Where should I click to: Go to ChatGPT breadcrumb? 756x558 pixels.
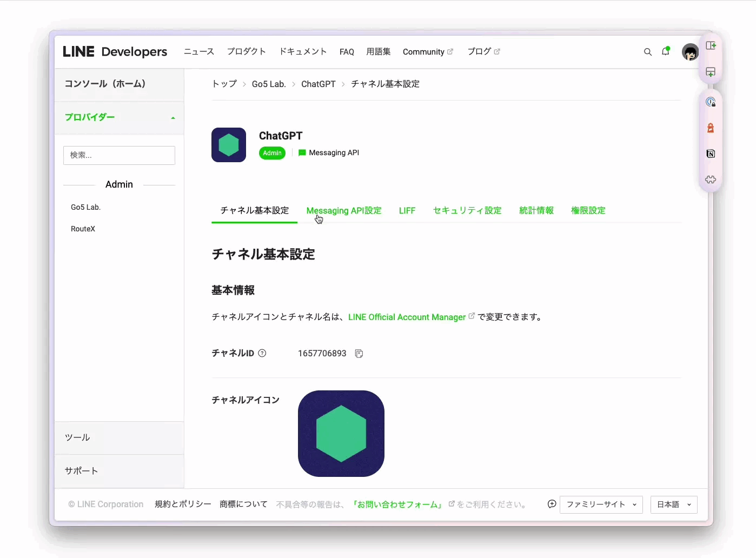pyautogui.click(x=319, y=84)
